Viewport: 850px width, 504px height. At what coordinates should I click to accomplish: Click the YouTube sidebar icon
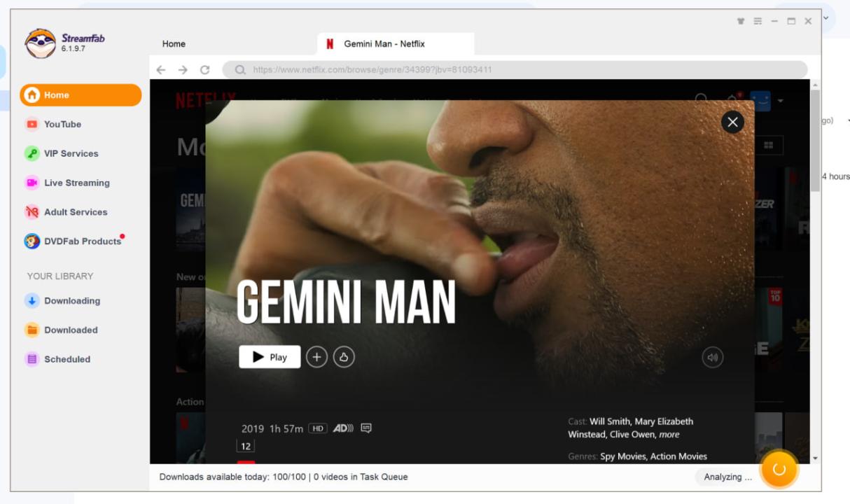click(32, 125)
